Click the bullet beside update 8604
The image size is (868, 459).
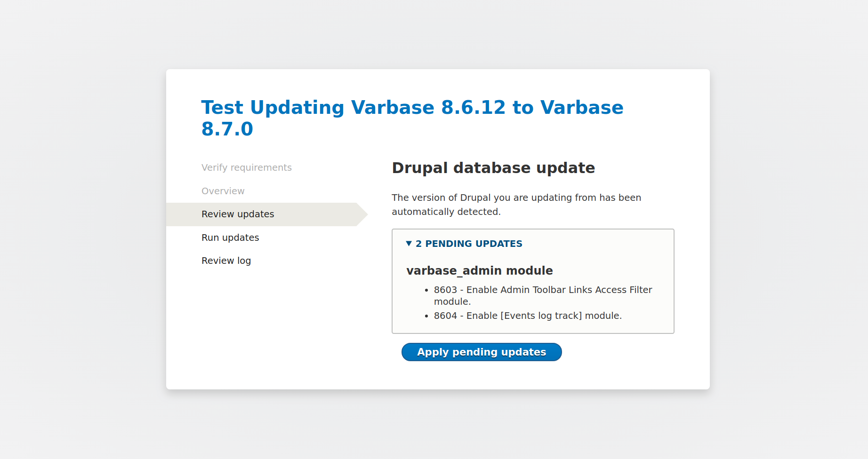point(426,316)
